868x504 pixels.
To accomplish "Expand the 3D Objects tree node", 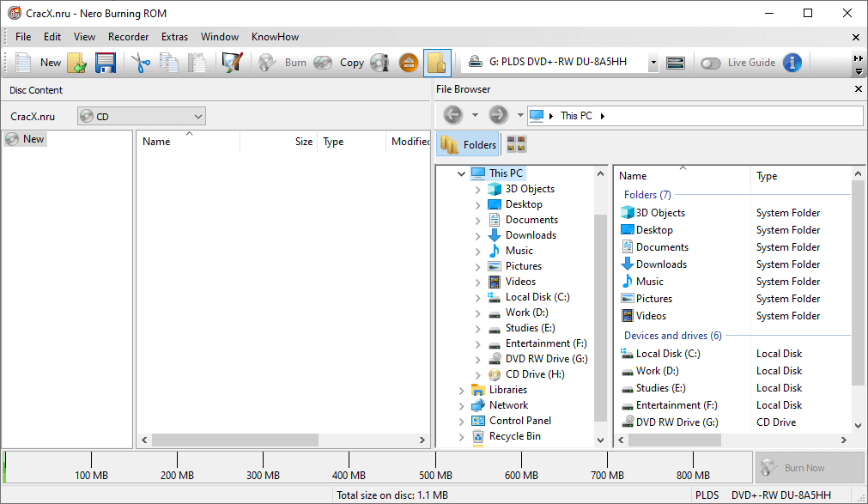I will [477, 190].
